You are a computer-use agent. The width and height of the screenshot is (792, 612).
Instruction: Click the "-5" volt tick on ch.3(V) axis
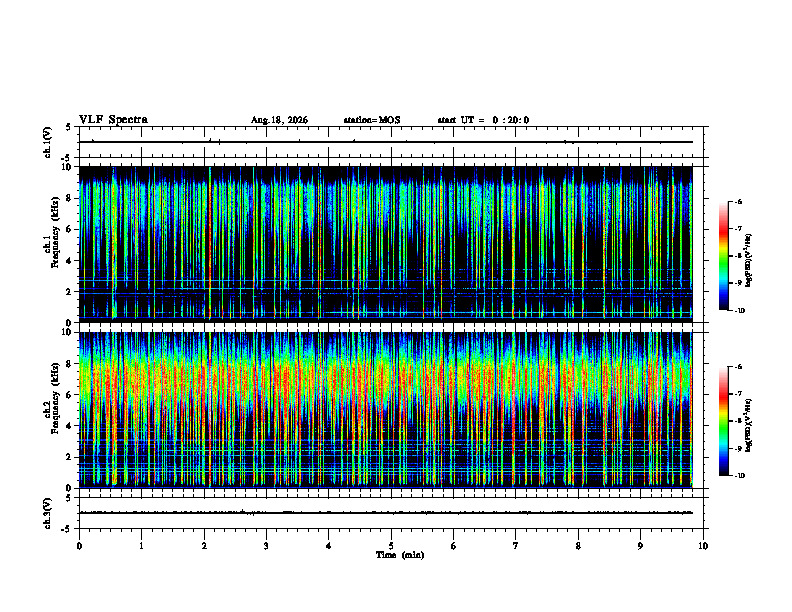(67, 529)
